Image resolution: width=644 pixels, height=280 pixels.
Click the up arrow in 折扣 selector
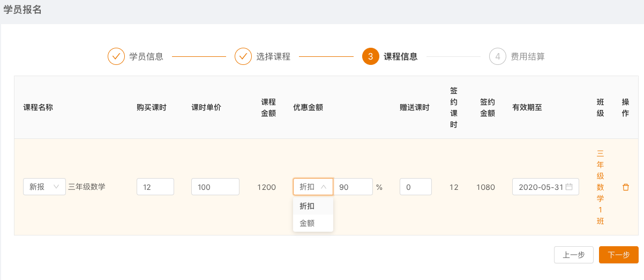click(324, 187)
